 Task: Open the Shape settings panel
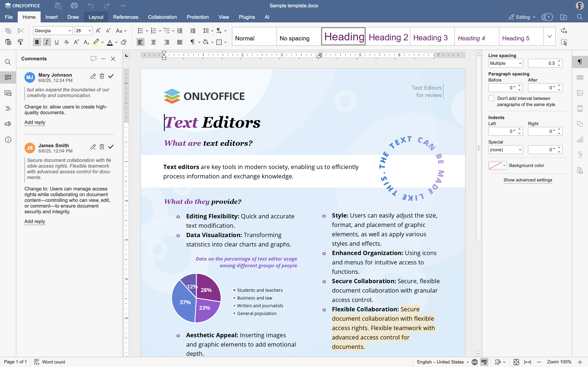[580, 124]
